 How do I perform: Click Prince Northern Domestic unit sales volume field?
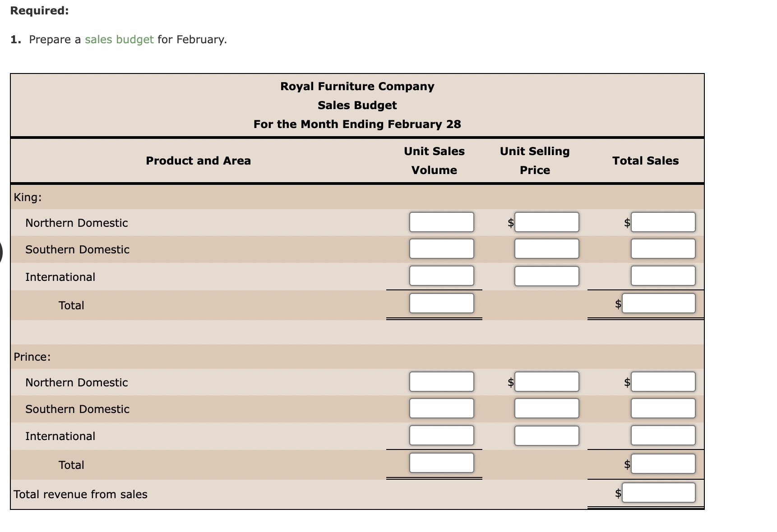click(441, 381)
